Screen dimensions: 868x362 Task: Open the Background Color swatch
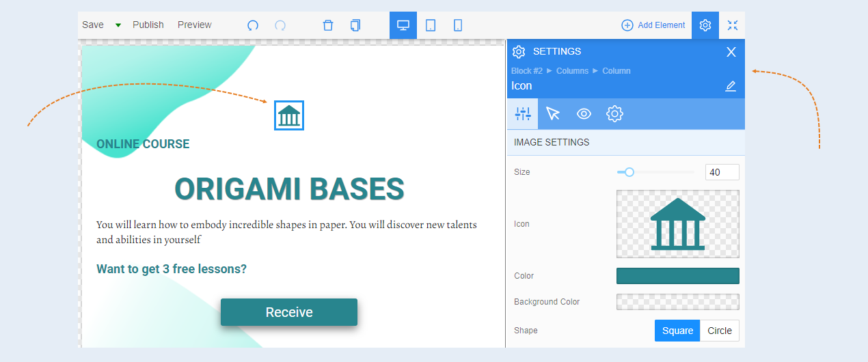coord(678,302)
